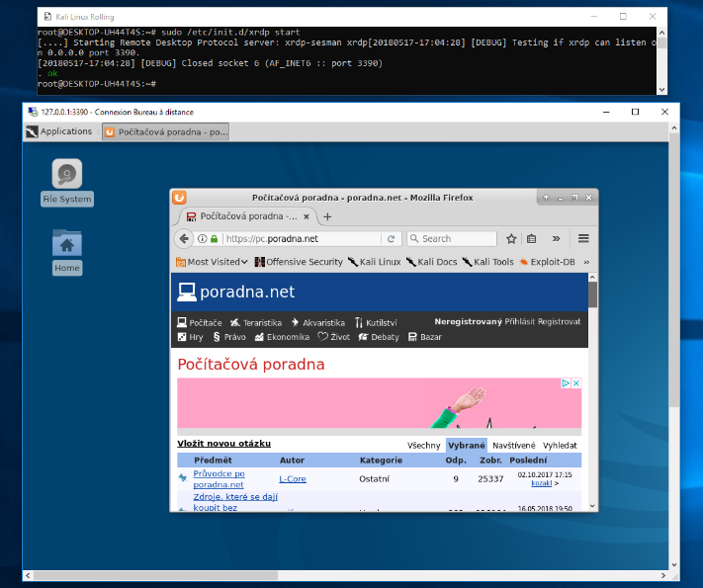Expand bookmarks toolbar overflow chevron
703x588 pixels.
[586, 262]
